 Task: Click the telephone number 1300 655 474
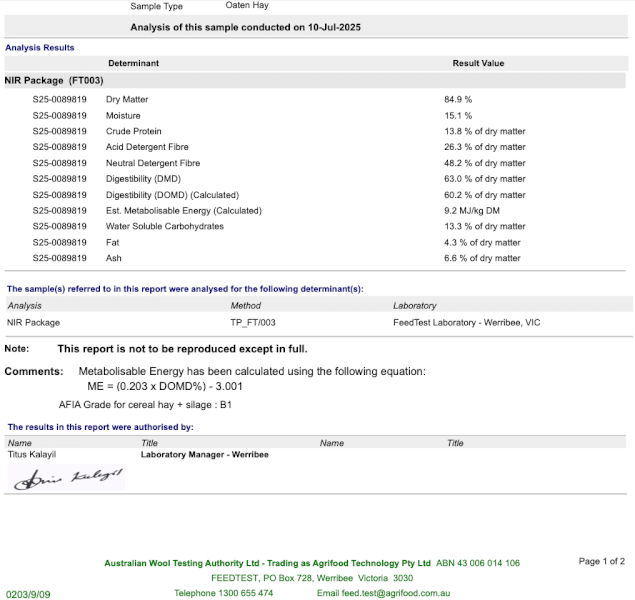(238, 593)
